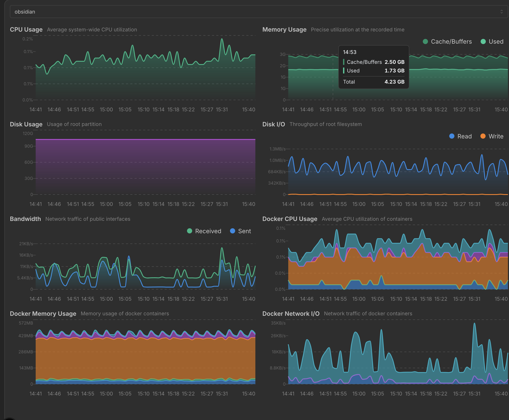Click the Memory Usage chart heading

(x=284, y=29)
